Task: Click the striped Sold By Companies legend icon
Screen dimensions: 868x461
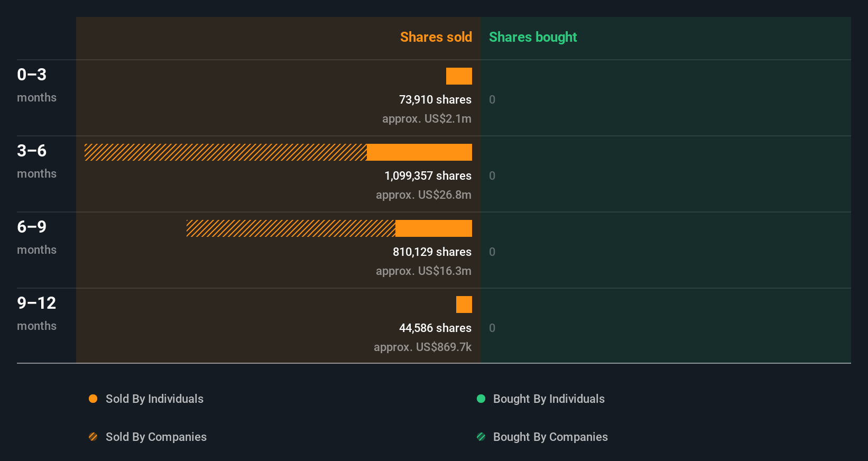Action: click(93, 437)
